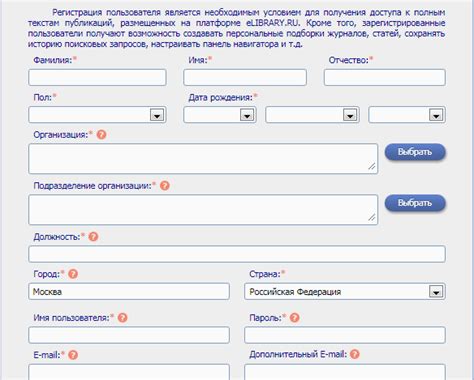Open the birth year dropdown
This screenshot has height=380, width=474.
point(407,115)
